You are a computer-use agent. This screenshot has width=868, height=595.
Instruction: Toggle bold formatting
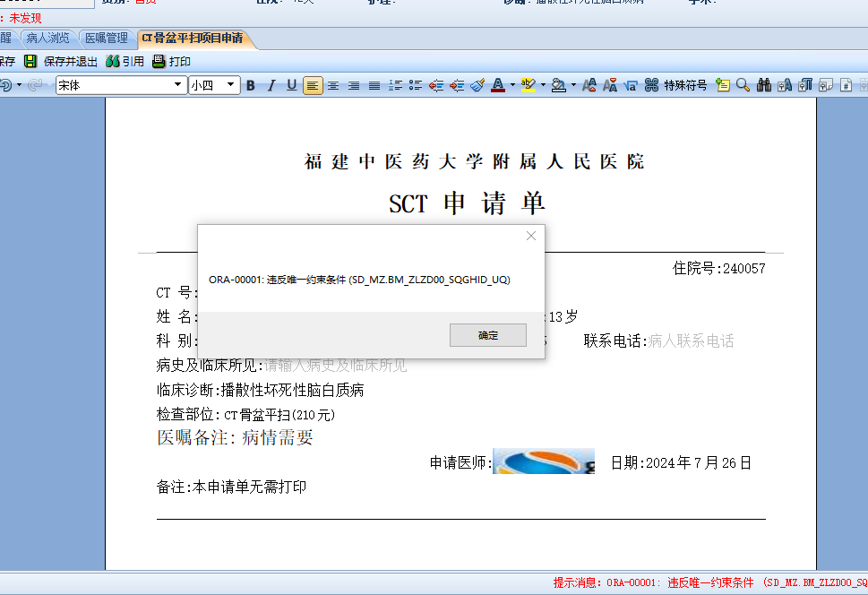[250, 85]
